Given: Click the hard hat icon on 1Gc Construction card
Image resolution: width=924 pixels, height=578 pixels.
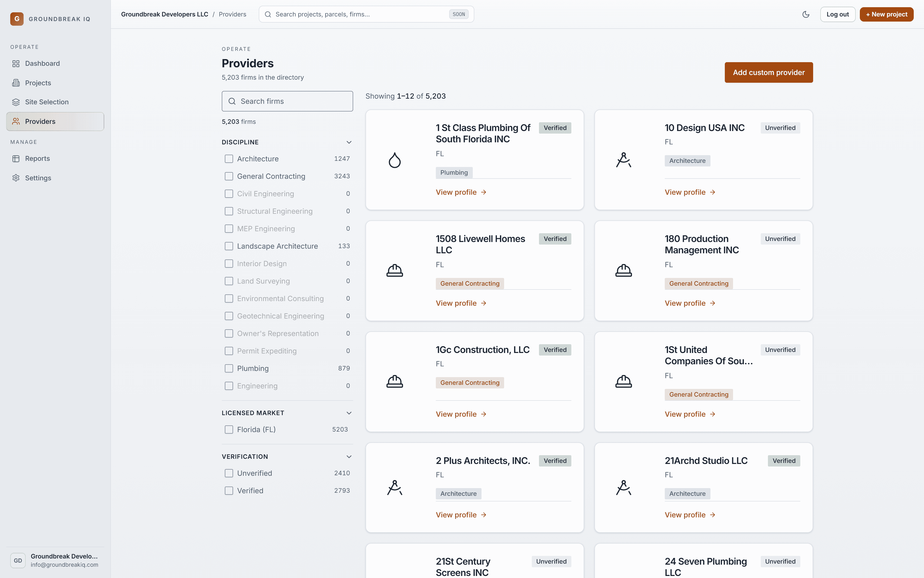Looking at the screenshot, I should 394,381.
